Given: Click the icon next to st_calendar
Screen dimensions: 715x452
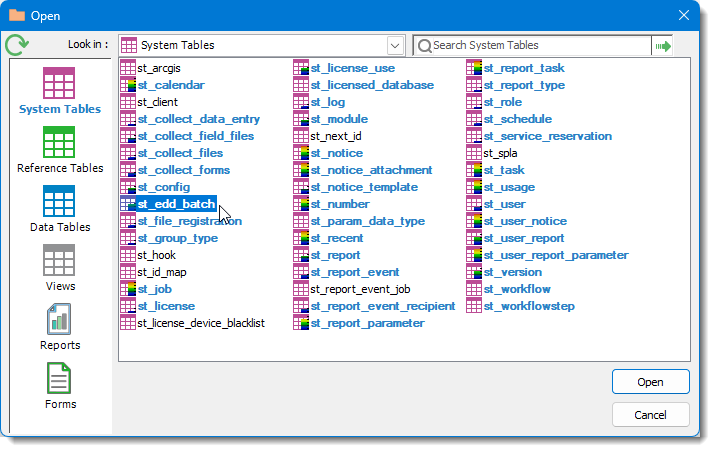Looking at the screenshot, I should pos(128,85).
